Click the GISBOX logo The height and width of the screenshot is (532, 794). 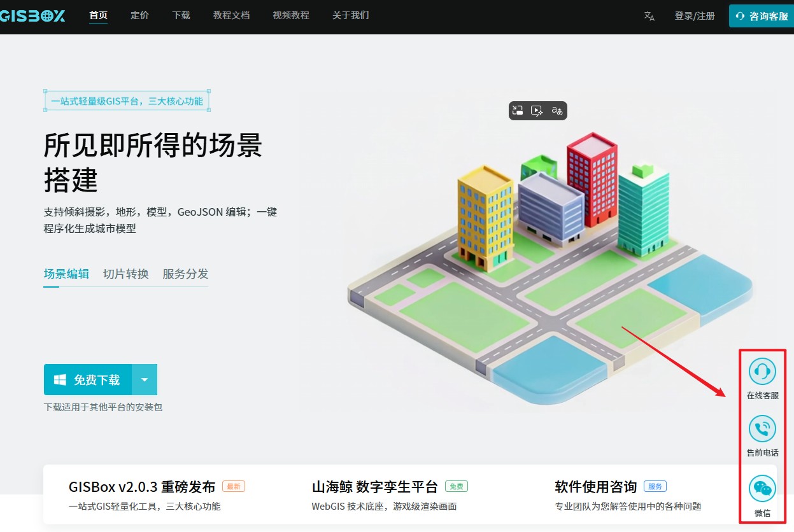[x=32, y=16]
